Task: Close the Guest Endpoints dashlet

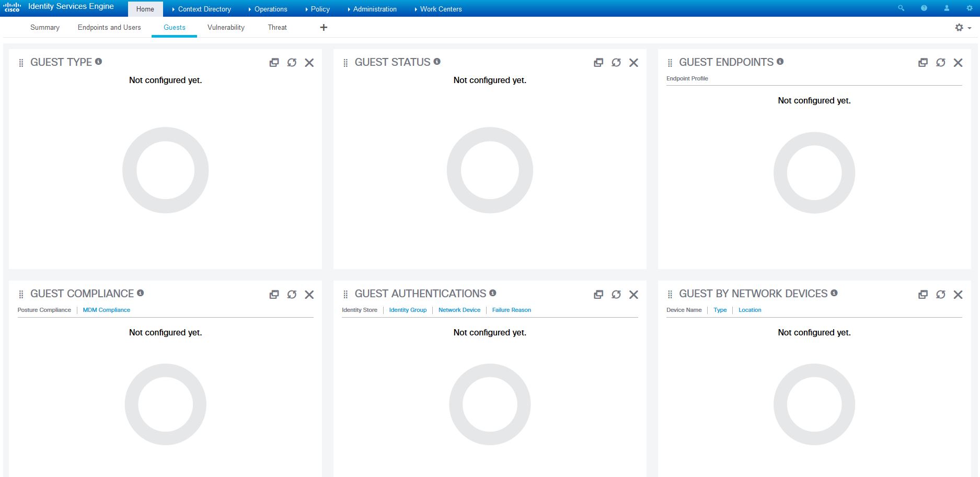Action: [958, 63]
